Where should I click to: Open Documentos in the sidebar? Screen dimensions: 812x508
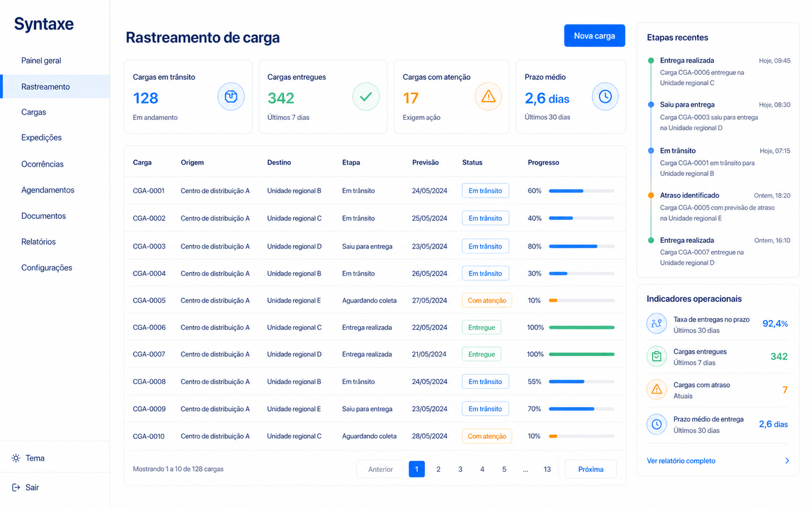(x=44, y=216)
